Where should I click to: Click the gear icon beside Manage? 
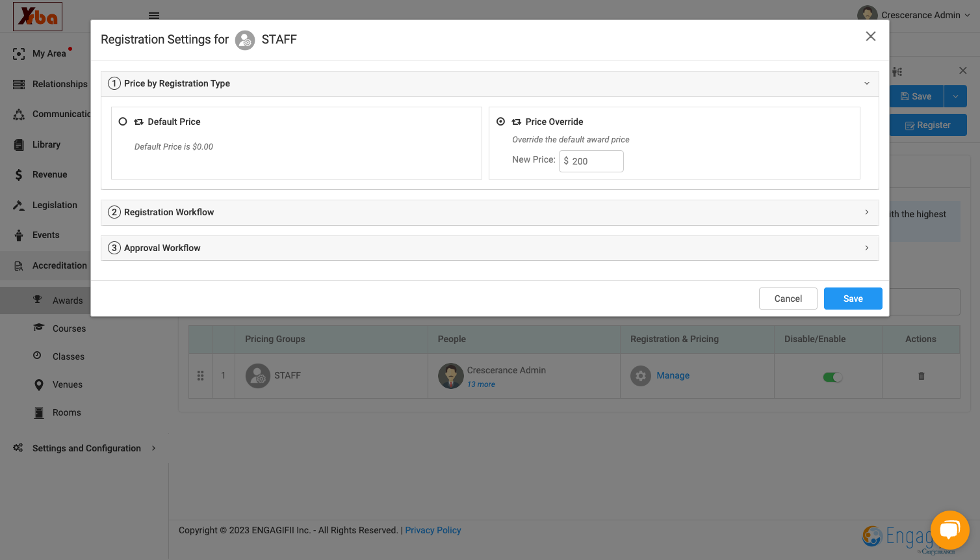point(641,375)
